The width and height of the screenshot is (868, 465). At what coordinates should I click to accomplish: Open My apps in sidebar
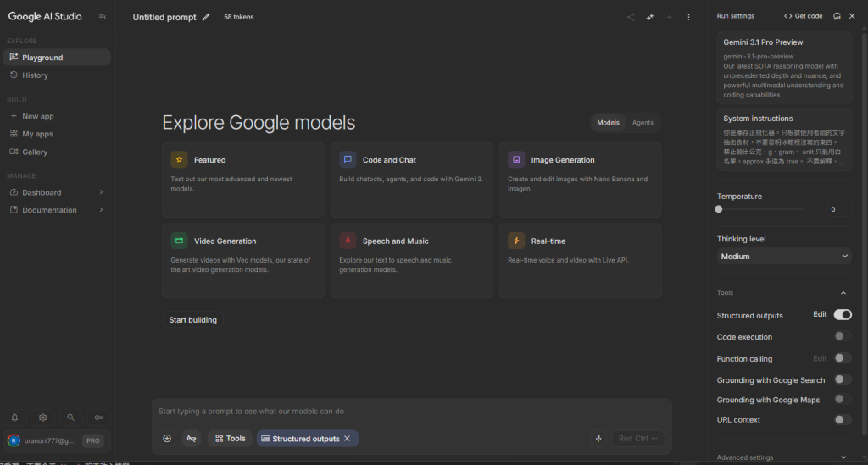coord(57,134)
